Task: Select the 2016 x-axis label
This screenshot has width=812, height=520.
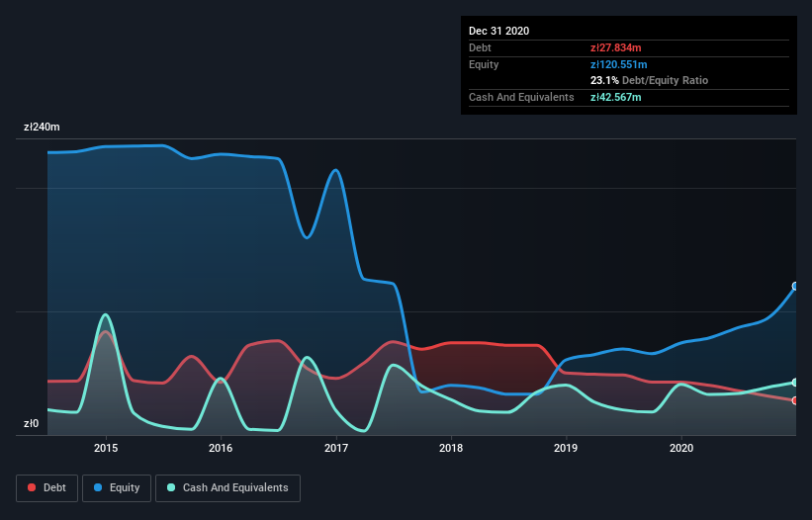Action: tap(221, 448)
